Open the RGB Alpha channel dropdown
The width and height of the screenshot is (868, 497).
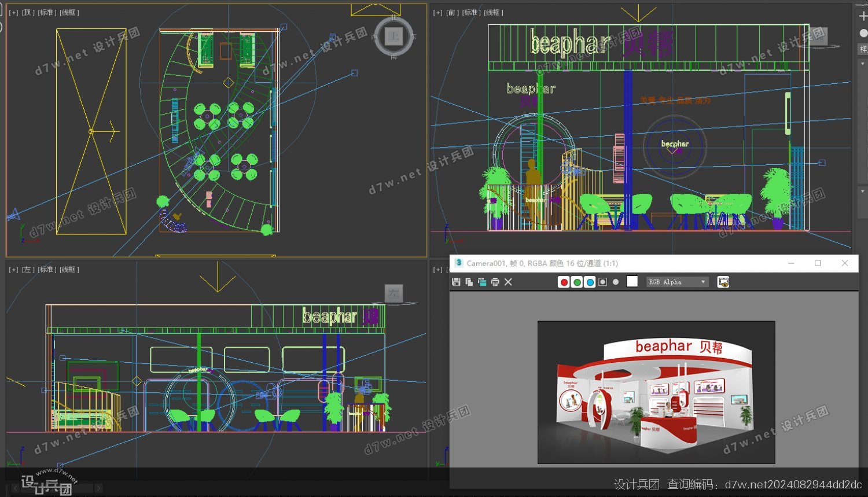pyautogui.click(x=678, y=282)
